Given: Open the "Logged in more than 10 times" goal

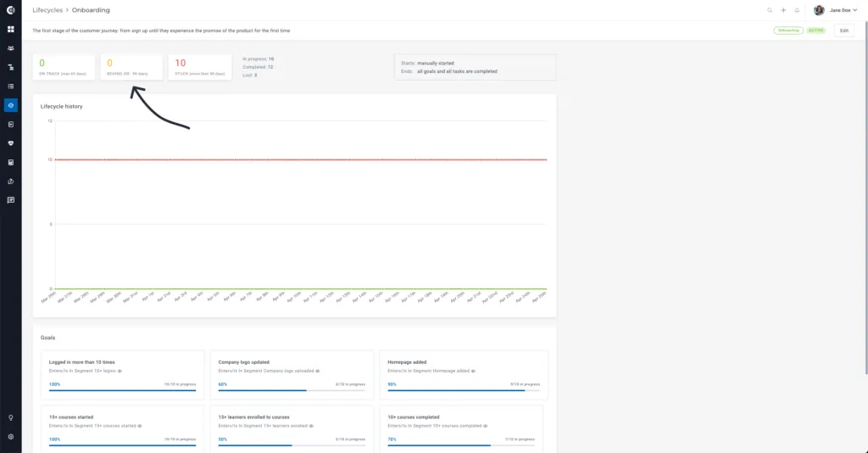Looking at the screenshot, I should [82, 362].
